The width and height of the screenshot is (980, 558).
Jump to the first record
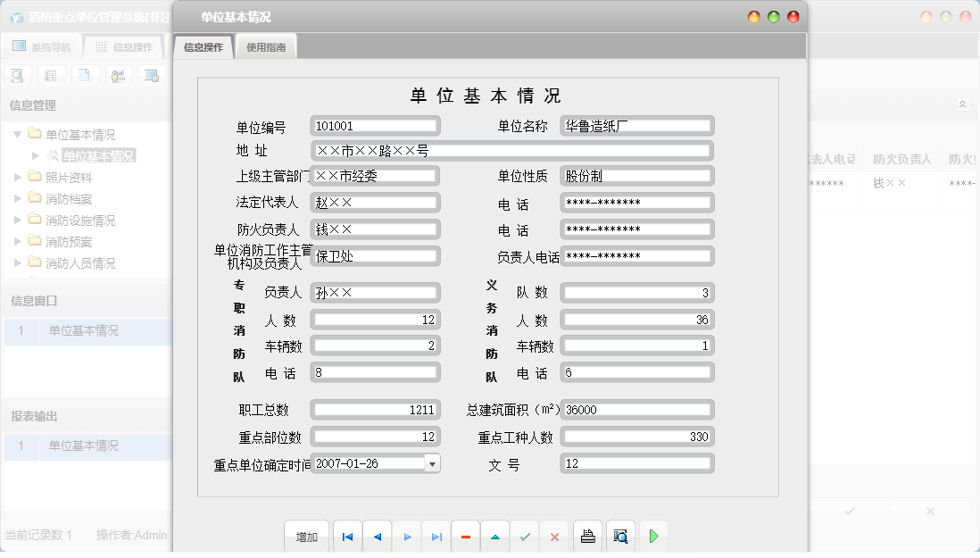pos(347,536)
